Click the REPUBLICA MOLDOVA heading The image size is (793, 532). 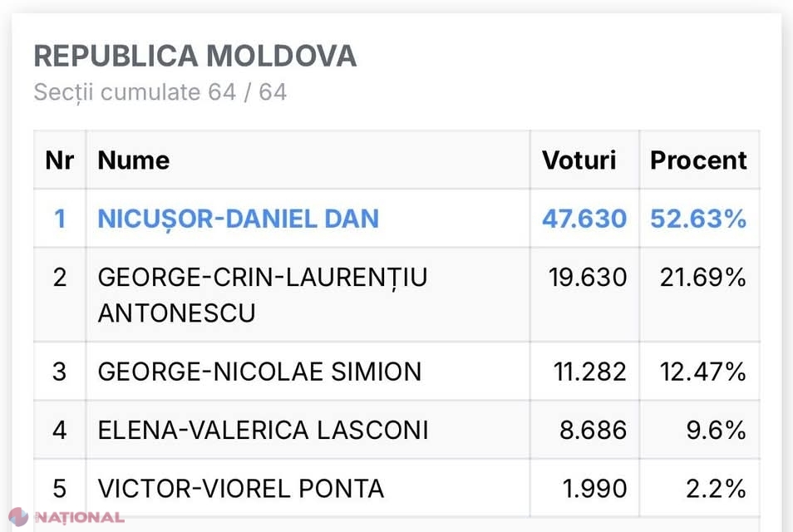[195, 56]
